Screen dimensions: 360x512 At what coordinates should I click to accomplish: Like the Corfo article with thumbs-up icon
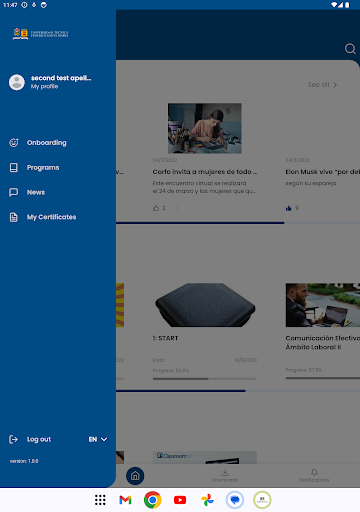click(x=156, y=208)
